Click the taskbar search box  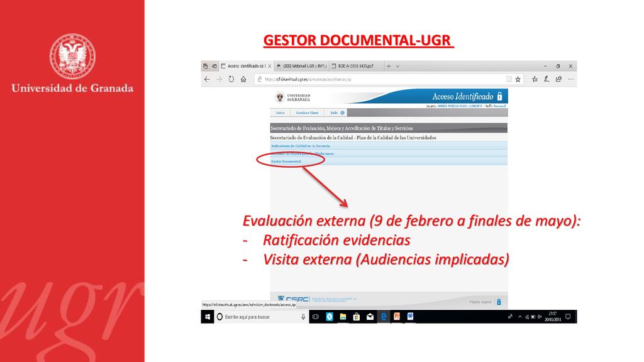[262, 317]
